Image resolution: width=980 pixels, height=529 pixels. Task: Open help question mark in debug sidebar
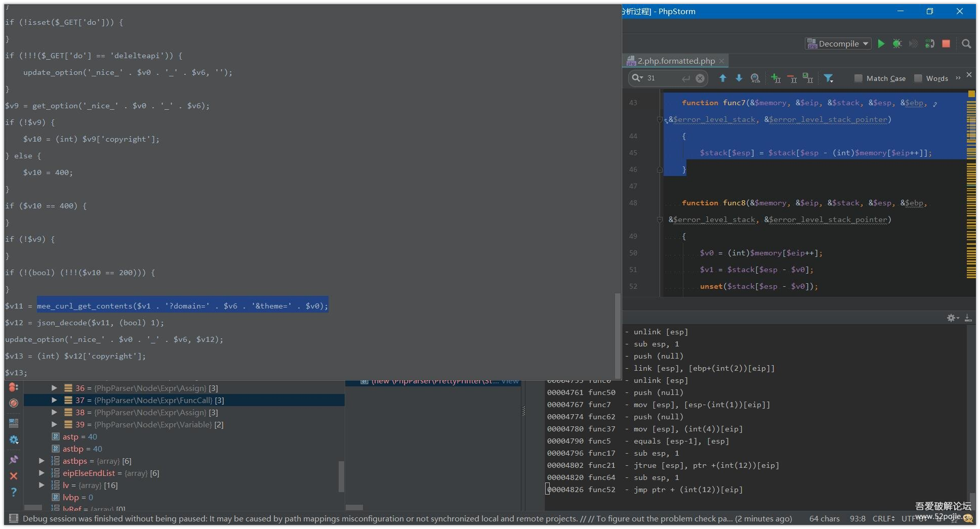click(14, 492)
